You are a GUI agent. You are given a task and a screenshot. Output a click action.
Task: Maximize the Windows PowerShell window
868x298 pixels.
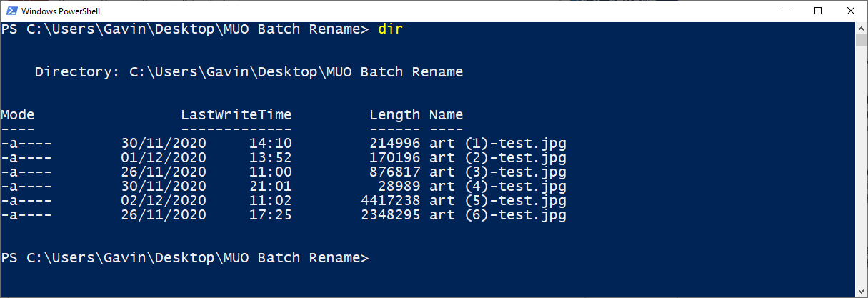[818, 11]
